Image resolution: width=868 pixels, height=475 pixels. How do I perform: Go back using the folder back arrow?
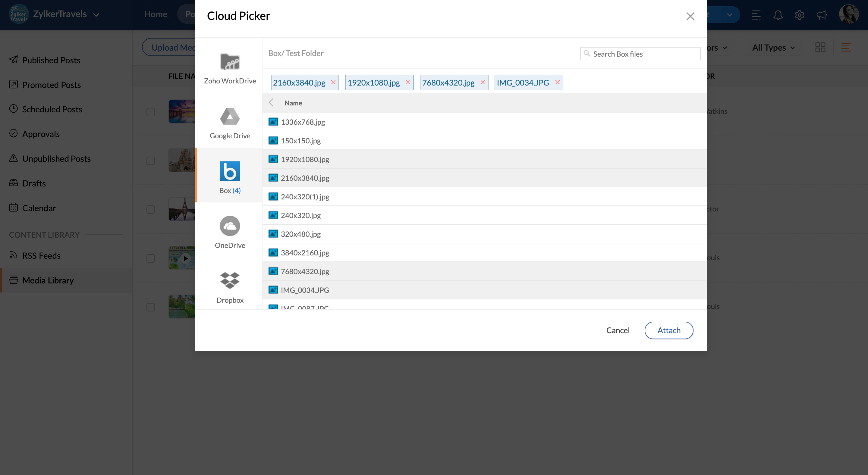(x=271, y=103)
